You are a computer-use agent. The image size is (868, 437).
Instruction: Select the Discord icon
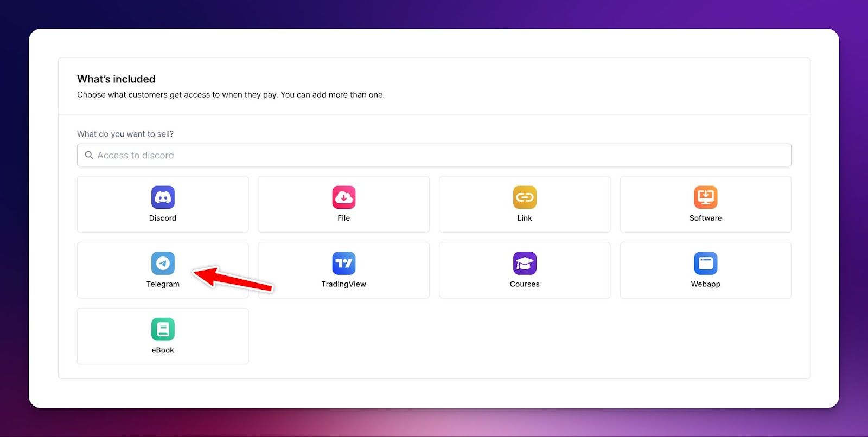coord(163,197)
